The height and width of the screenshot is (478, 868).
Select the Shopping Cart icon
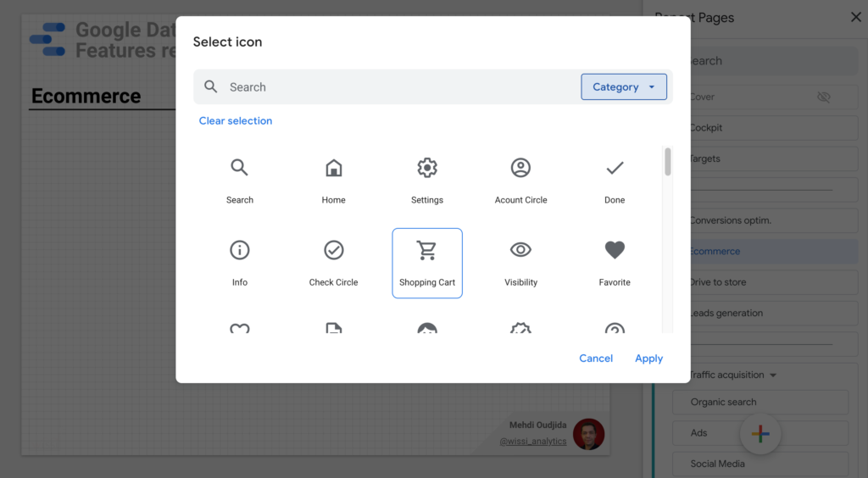tap(427, 264)
